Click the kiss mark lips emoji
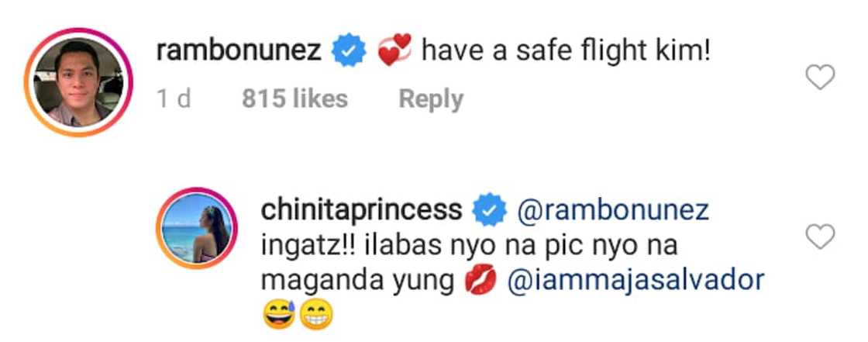 click(479, 282)
